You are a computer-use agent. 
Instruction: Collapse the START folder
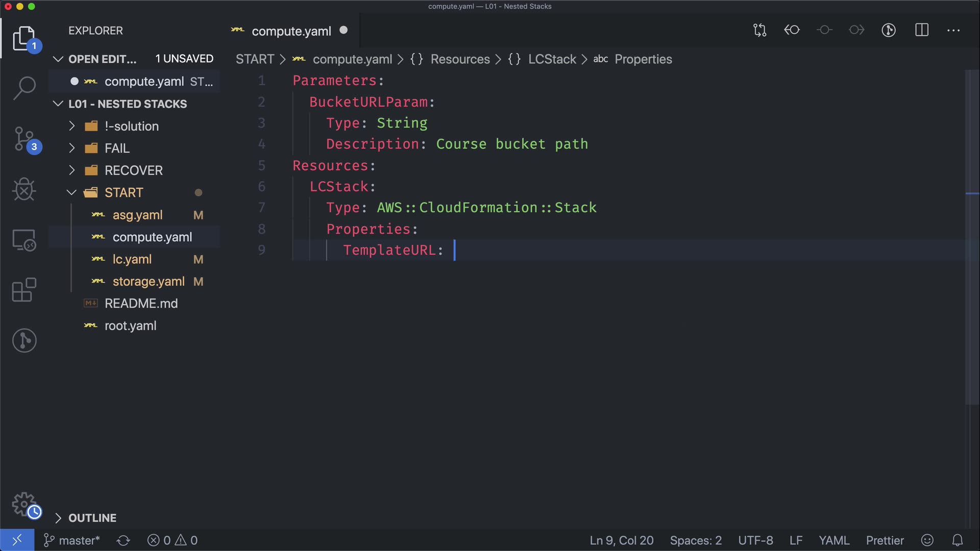[x=124, y=193]
